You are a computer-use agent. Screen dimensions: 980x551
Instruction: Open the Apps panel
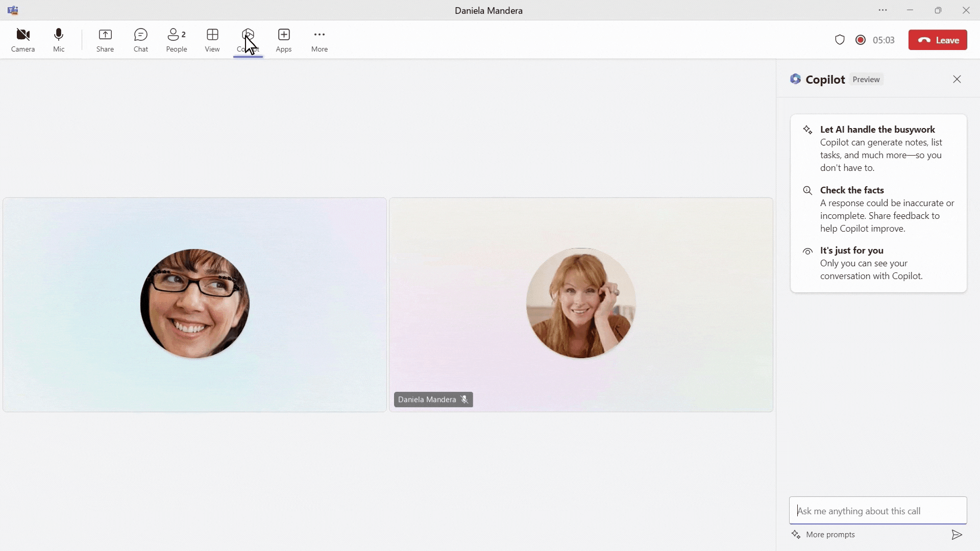point(283,40)
